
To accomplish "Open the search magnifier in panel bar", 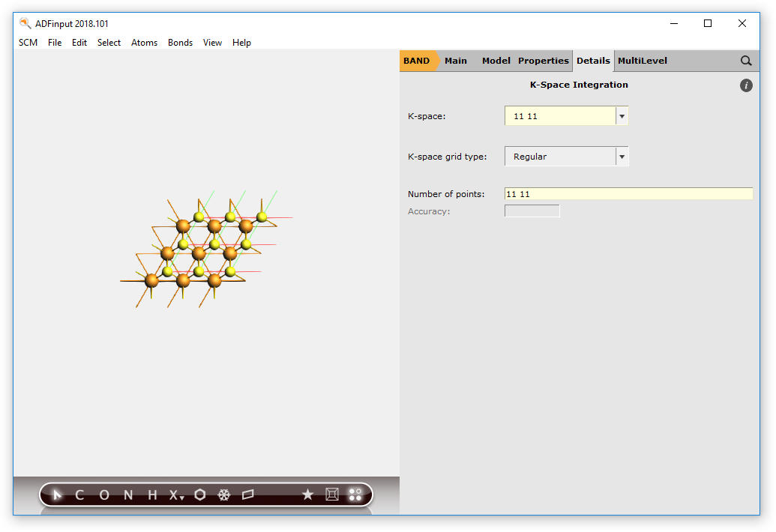I will click(746, 61).
